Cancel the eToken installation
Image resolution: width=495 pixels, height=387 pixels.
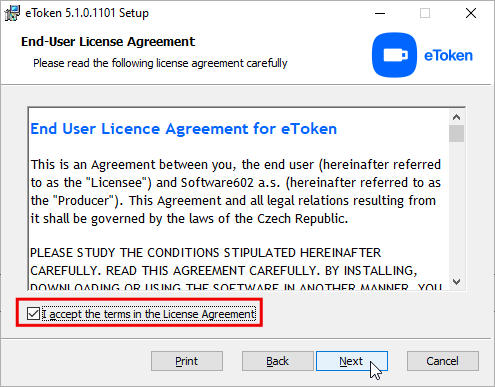(443, 361)
